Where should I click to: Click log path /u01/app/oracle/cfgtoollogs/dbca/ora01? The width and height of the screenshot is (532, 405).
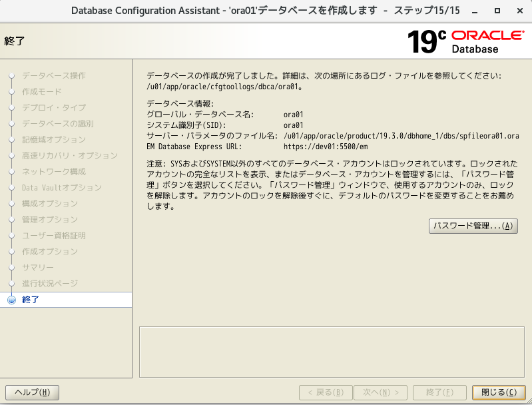(222, 87)
